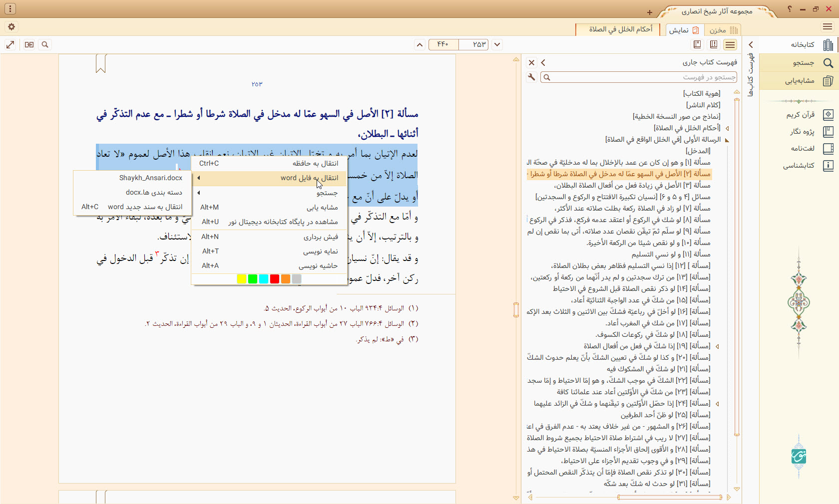This screenshot has height=504, width=839.
Task: Expand the جستجو submenu arrow in the context menu
Action: [198, 193]
